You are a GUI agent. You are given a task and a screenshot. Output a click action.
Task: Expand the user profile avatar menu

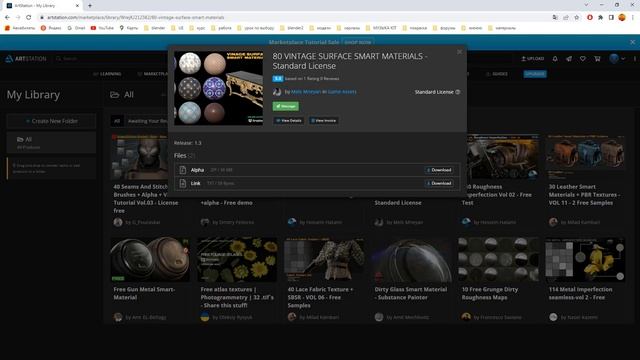pyautogui.click(x=617, y=59)
